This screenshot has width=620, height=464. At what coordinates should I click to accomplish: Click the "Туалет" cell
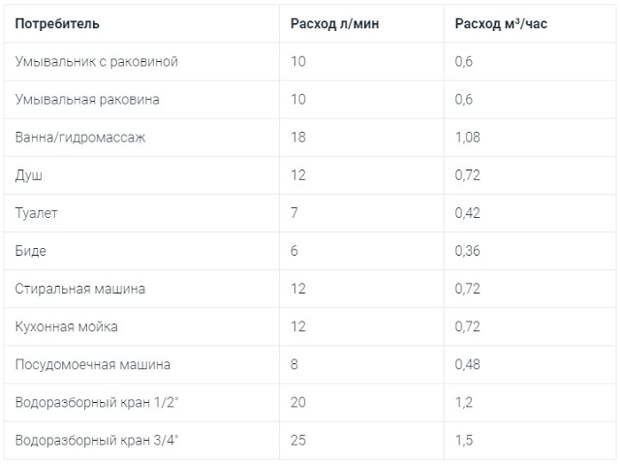coord(36,213)
